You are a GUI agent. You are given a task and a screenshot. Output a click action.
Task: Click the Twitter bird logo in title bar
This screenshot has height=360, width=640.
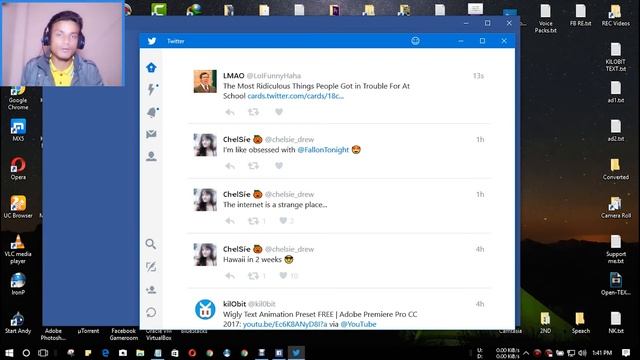(x=152, y=41)
